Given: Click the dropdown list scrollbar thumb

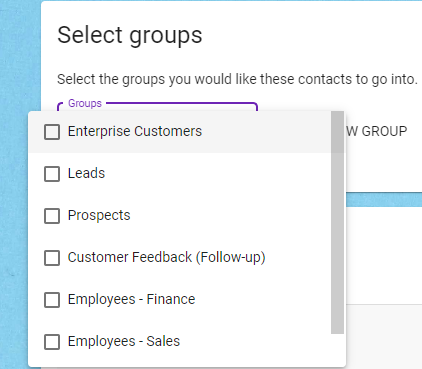Looking at the screenshot, I should (x=337, y=222).
